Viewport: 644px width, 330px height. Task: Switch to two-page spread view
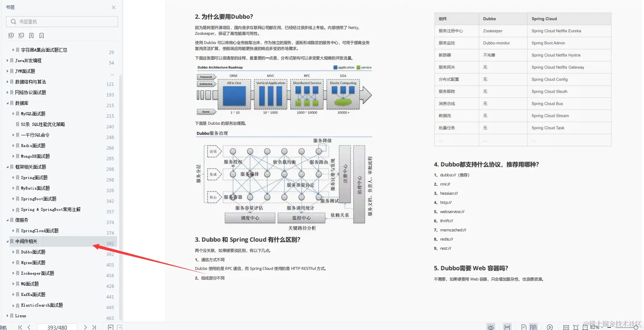coord(534,327)
